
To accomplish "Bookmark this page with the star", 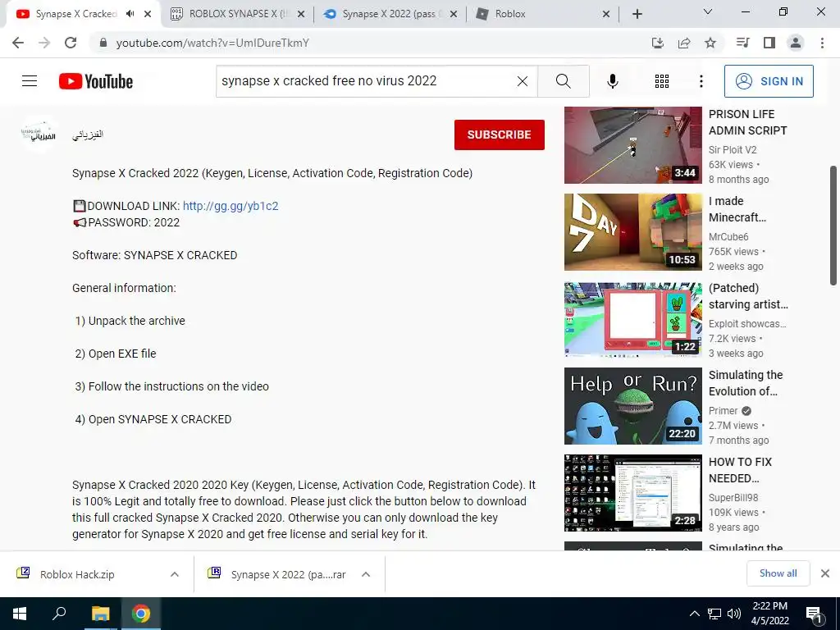I will tap(710, 43).
